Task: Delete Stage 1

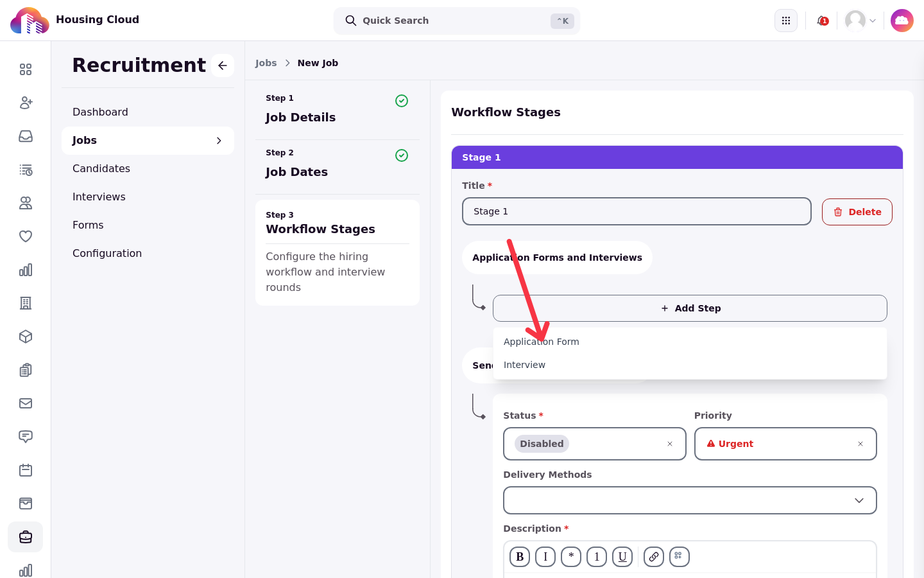Action: [857, 212]
